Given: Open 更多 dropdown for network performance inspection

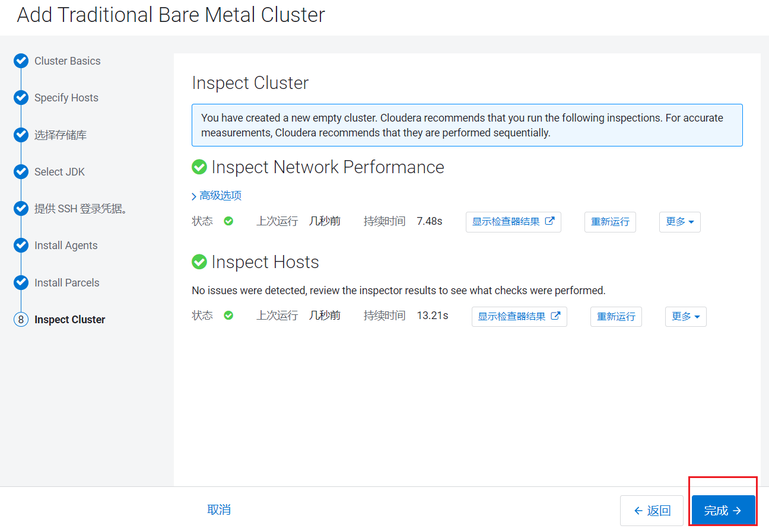Looking at the screenshot, I should (680, 222).
